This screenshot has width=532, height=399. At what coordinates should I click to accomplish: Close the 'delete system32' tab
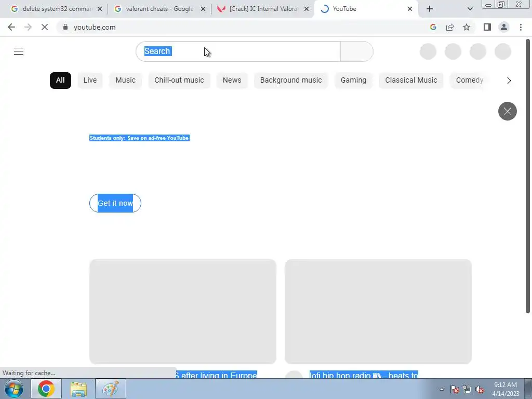coord(100,9)
